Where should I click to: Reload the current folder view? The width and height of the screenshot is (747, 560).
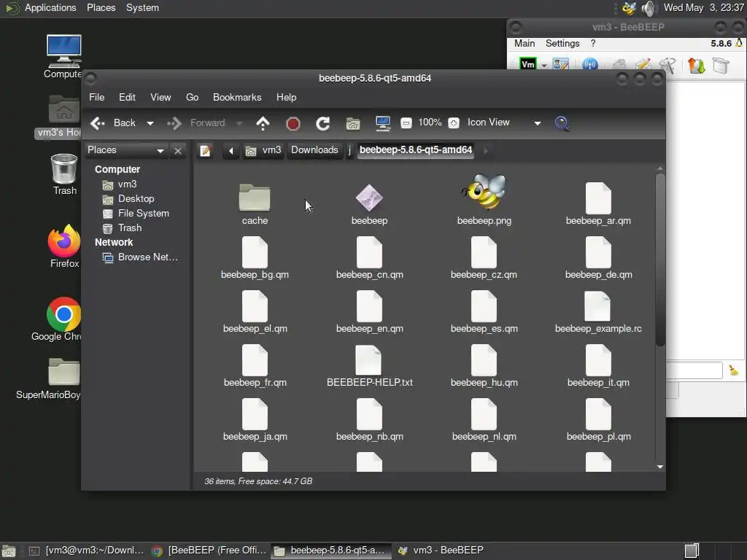[323, 124]
